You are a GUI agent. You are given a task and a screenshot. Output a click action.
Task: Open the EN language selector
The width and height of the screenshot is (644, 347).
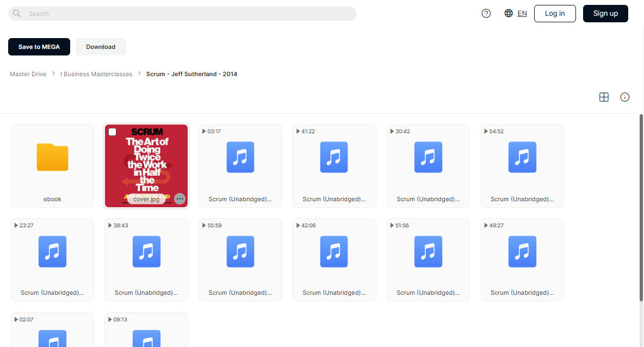522,14
